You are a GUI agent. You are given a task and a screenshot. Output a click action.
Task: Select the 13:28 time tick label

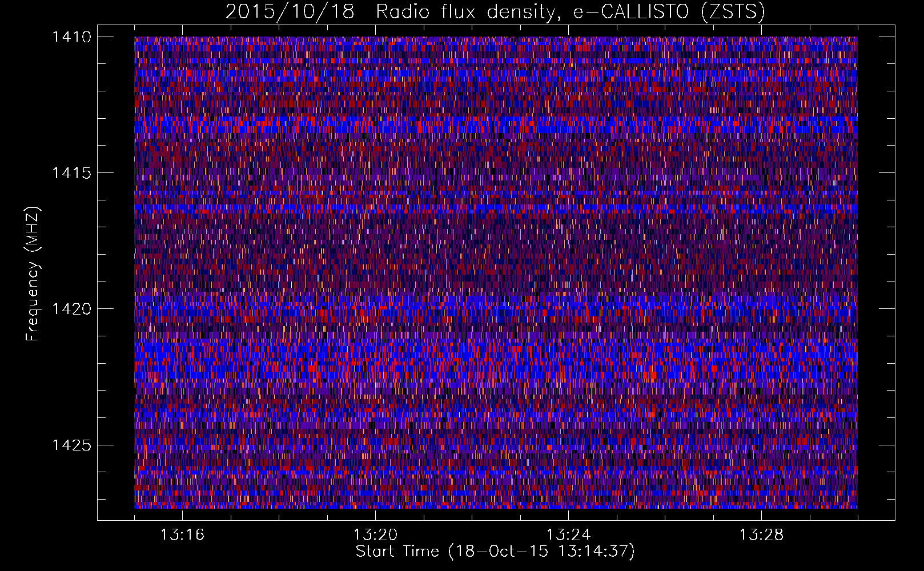tap(761, 535)
